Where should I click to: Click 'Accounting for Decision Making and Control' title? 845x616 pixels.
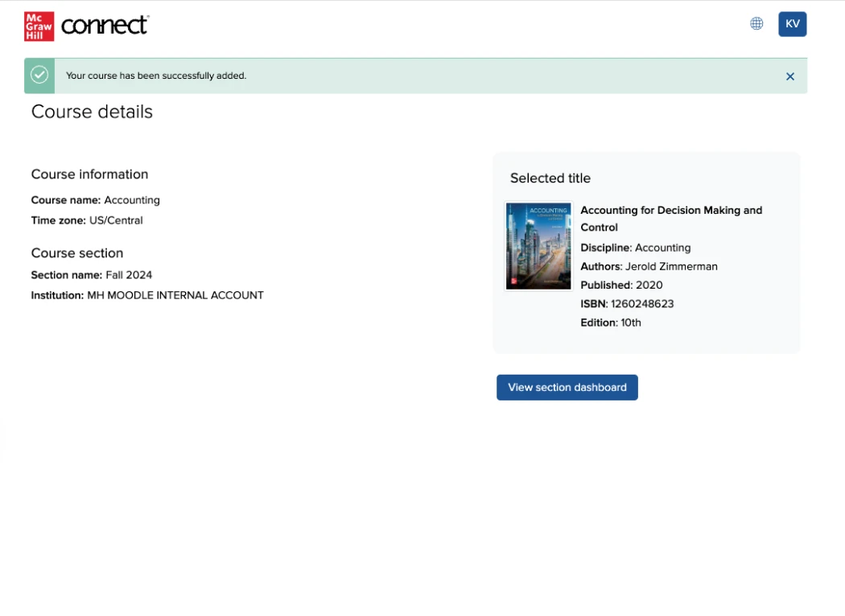point(671,219)
